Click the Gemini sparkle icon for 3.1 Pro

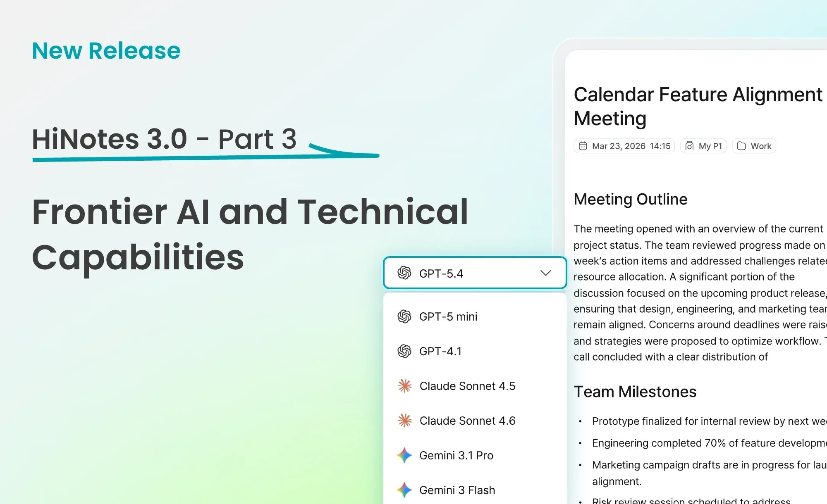click(404, 455)
